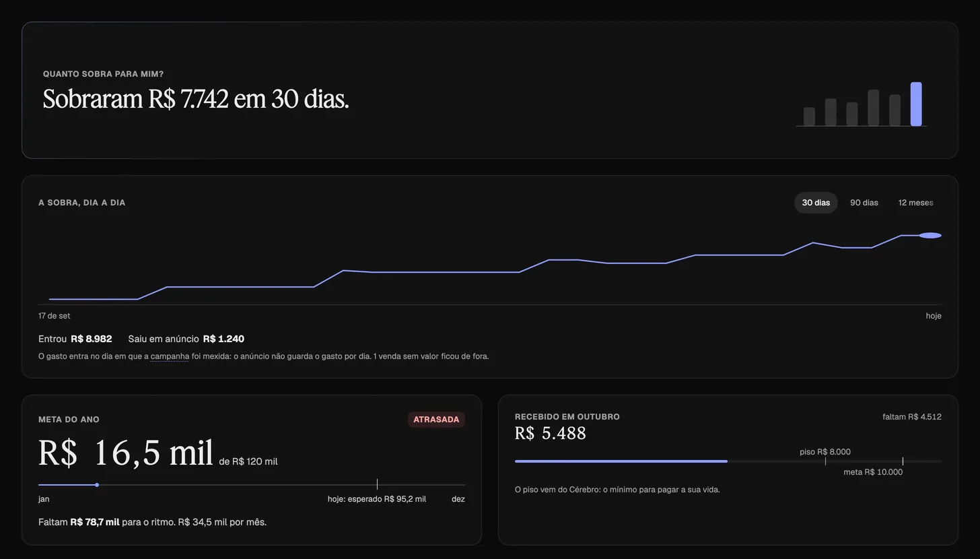Select the highlighted purple bar in mini chart
Screen dimensions: 980x559
[916, 104]
